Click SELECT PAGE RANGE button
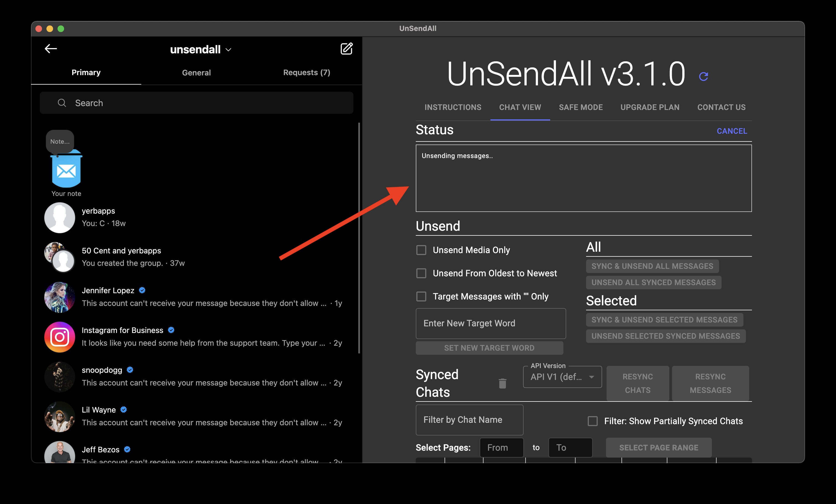The height and width of the screenshot is (504, 836). (658, 447)
